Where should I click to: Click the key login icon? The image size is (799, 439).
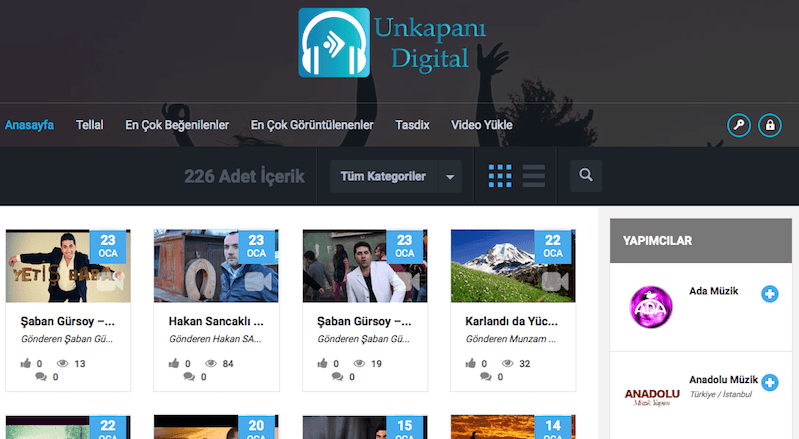739,125
